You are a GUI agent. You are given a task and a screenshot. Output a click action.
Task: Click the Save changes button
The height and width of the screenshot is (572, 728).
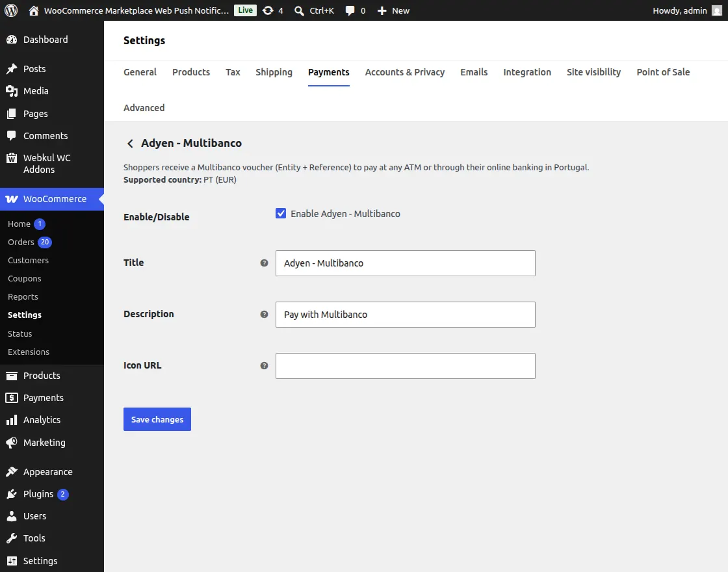pyautogui.click(x=157, y=419)
